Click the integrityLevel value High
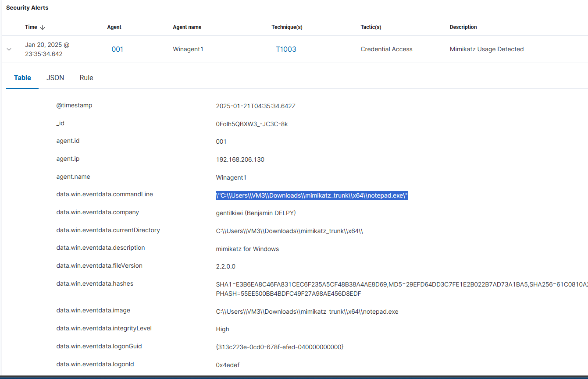This screenshot has width=588, height=379. (222, 329)
